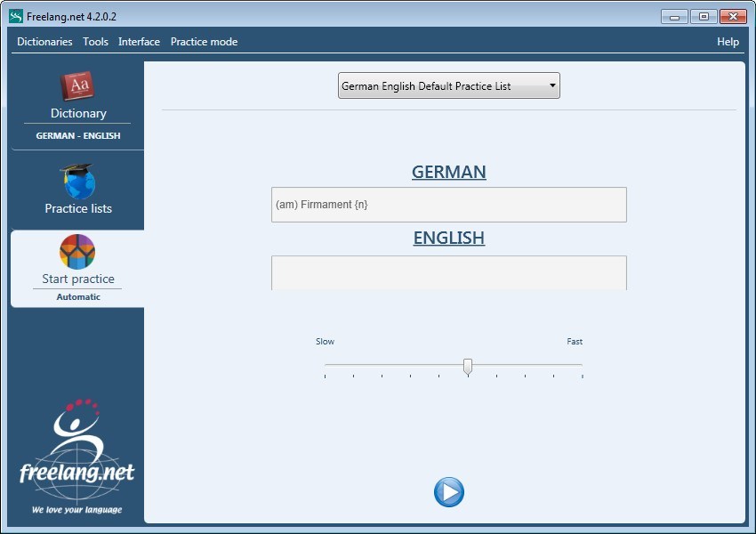This screenshot has width=756, height=534.
Task: Click the GERMAN - ENGLISH label under Dictionary
Action: (77, 135)
